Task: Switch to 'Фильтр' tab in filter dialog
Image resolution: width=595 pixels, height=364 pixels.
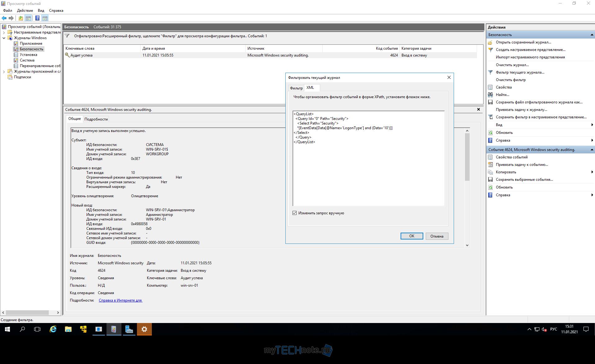Action: click(296, 88)
